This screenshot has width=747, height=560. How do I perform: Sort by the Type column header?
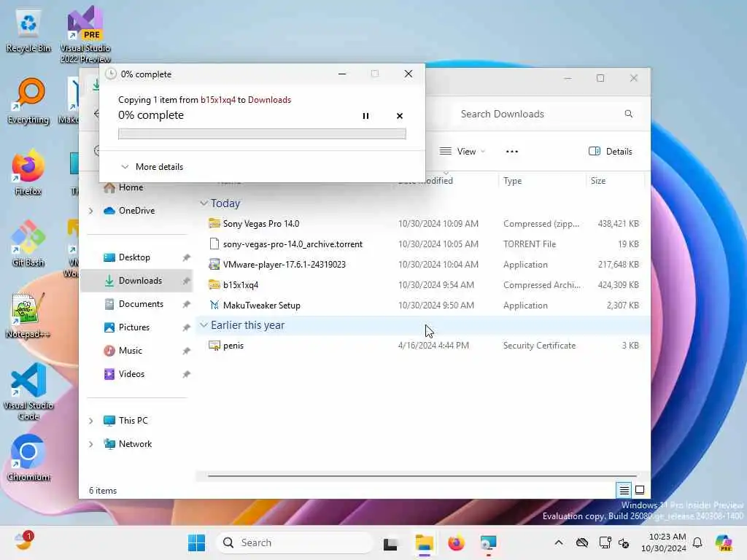coord(542,181)
